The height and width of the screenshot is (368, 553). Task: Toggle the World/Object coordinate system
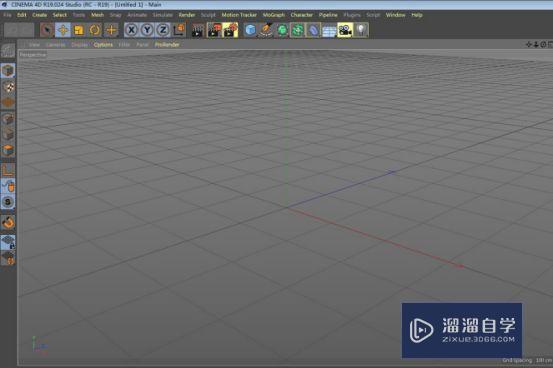click(x=179, y=30)
